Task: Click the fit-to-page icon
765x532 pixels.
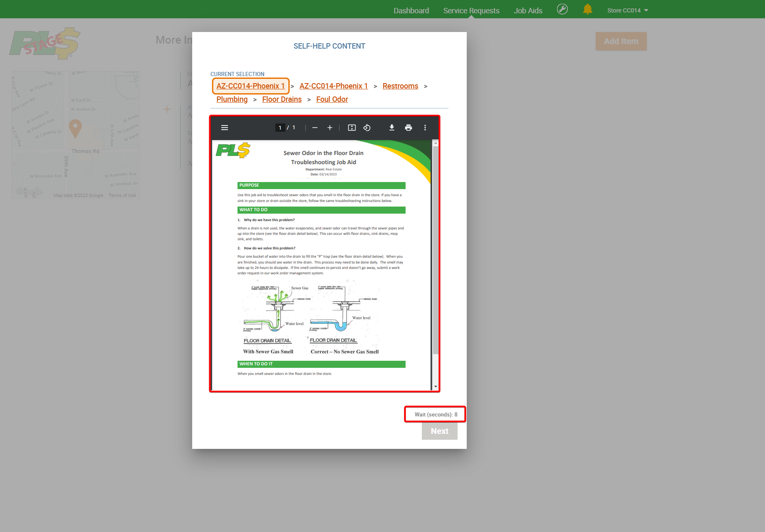Action: click(x=352, y=128)
